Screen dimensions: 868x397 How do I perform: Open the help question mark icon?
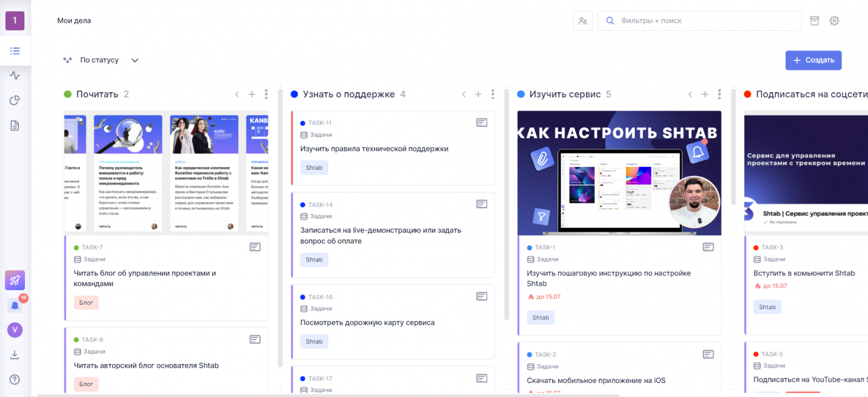pyautogui.click(x=15, y=380)
